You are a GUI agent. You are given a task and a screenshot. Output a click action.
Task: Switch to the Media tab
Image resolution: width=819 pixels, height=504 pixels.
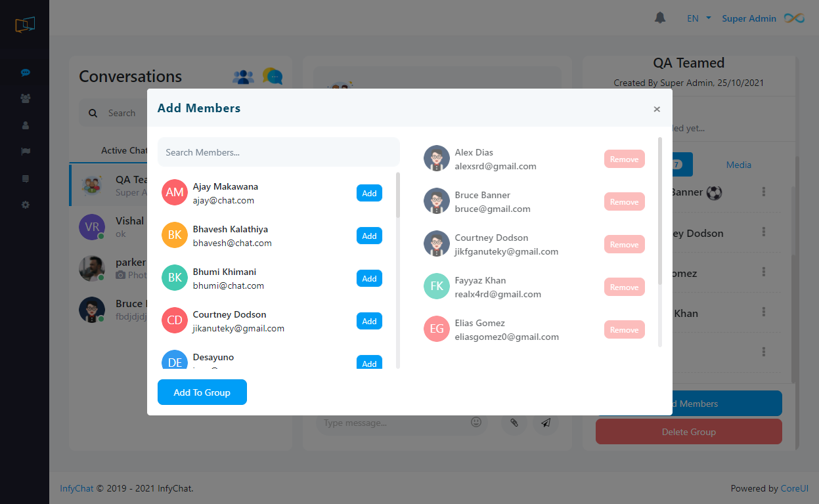click(x=738, y=165)
